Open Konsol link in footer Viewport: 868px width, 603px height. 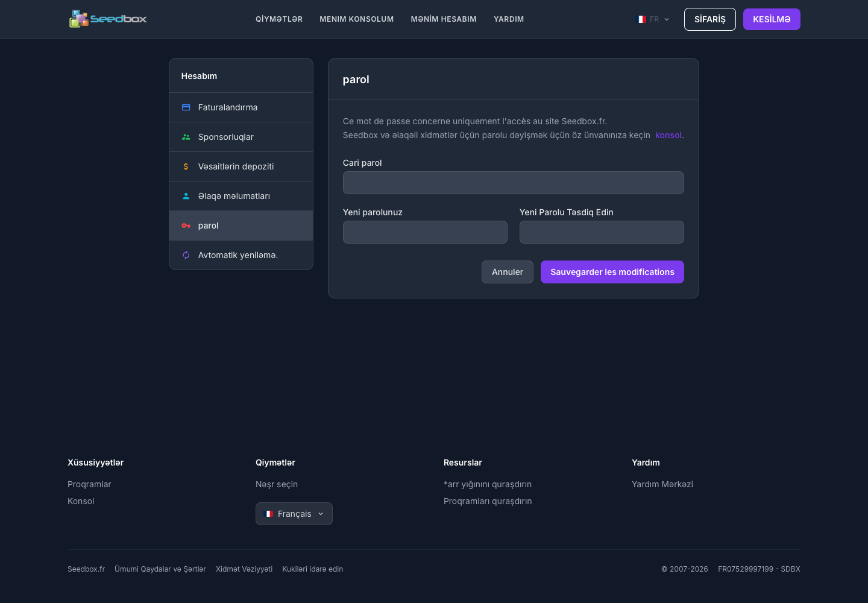81,501
